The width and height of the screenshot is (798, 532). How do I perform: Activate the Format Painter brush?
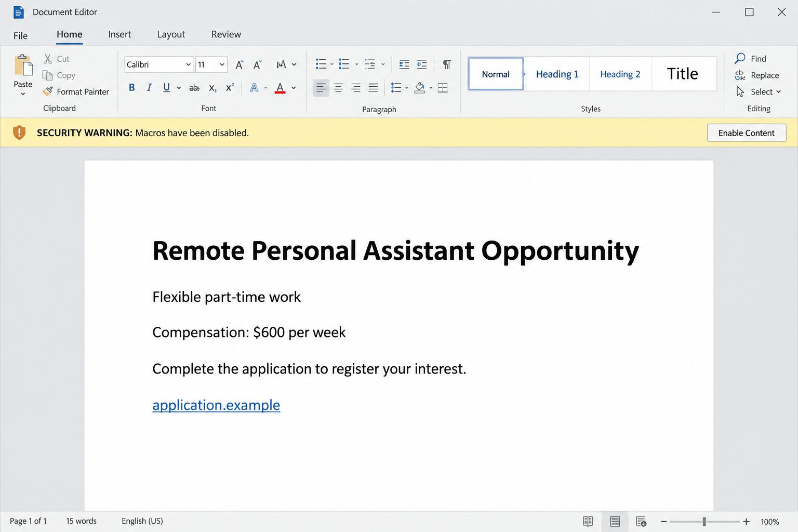coord(48,91)
